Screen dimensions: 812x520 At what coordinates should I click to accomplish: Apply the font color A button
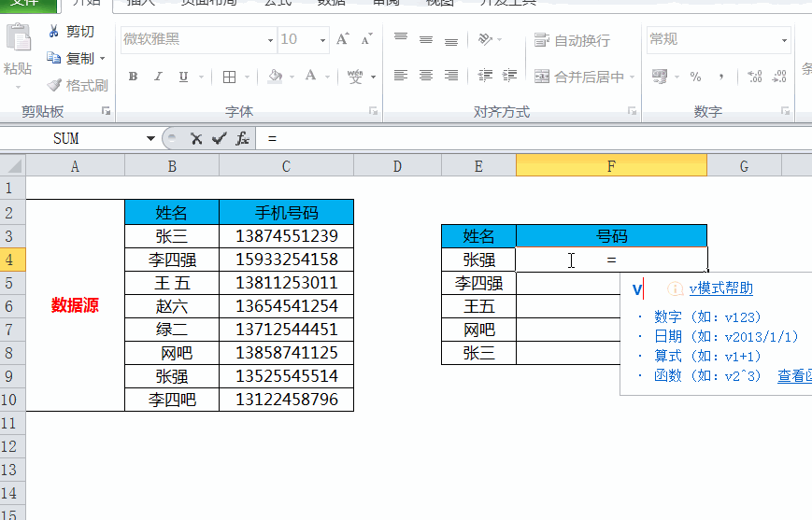[x=311, y=76]
